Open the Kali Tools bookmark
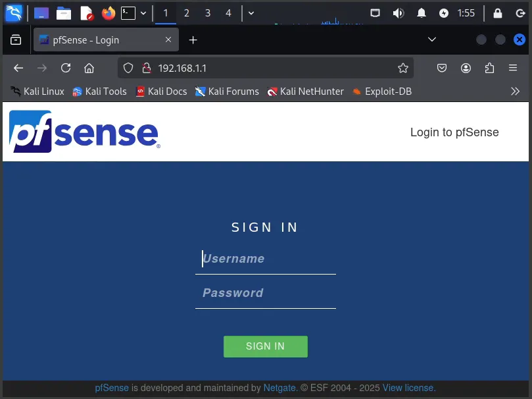Screen dimensions: 532x399 [99, 92]
